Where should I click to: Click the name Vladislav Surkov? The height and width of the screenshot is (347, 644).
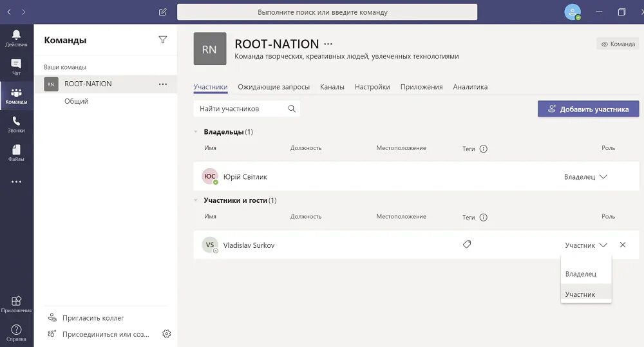coord(249,245)
